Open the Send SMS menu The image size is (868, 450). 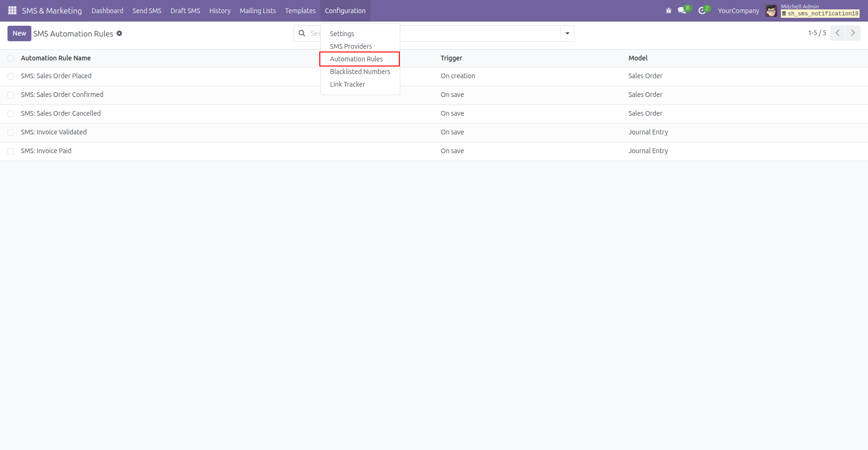tap(147, 11)
